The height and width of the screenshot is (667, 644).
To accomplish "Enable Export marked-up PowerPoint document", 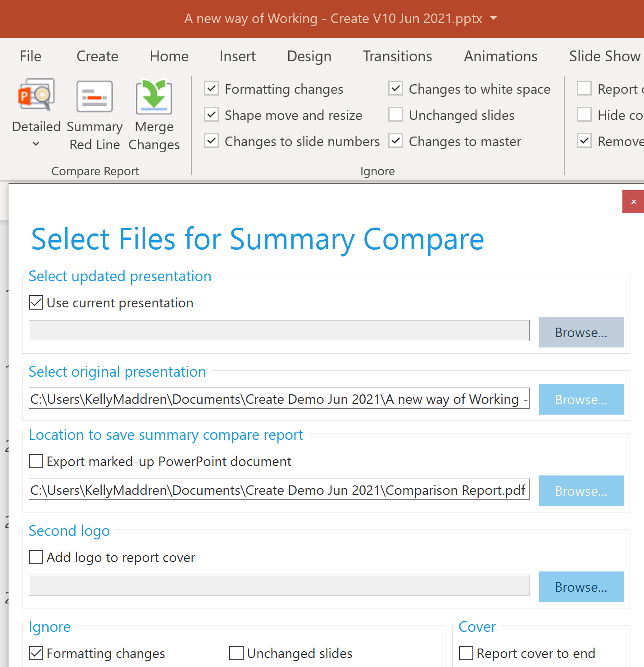I will click(36, 461).
